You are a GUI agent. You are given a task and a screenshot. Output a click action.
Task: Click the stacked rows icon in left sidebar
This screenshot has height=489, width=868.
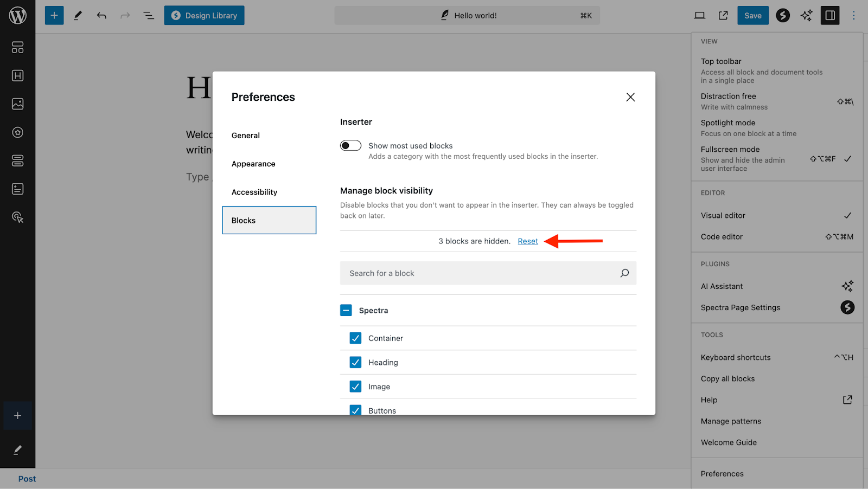17,160
